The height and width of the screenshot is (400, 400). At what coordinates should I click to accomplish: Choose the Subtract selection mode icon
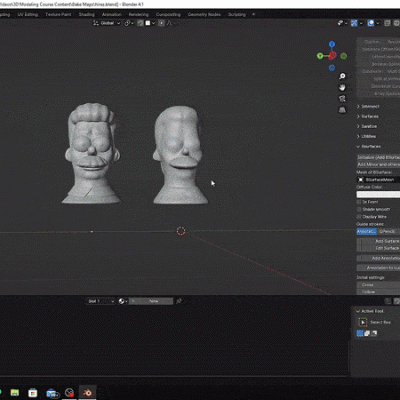pyautogui.click(x=374, y=333)
